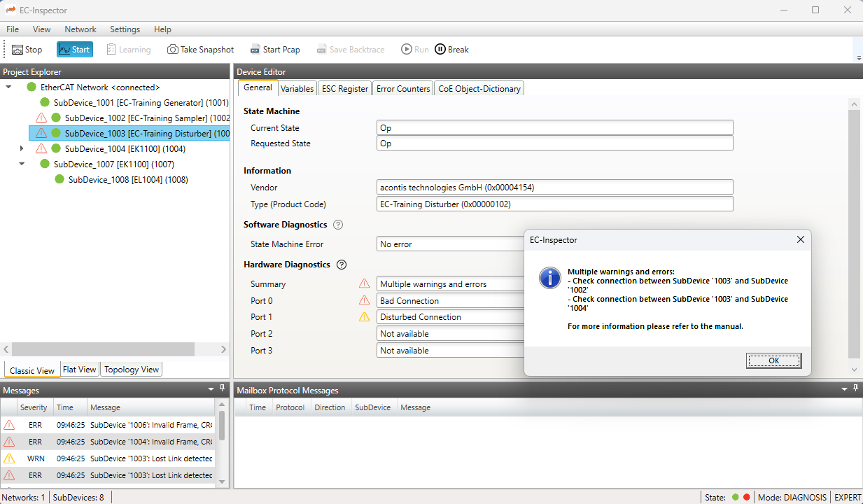Click the green State indicator in status bar
Image resolution: width=863 pixels, height=504 pixels.
coord(736,497)
